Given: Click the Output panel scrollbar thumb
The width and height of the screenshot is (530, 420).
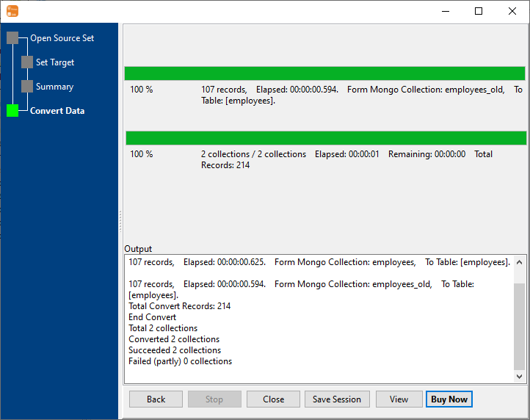Looking at the screenshot, I should click(x=519, y=325).
